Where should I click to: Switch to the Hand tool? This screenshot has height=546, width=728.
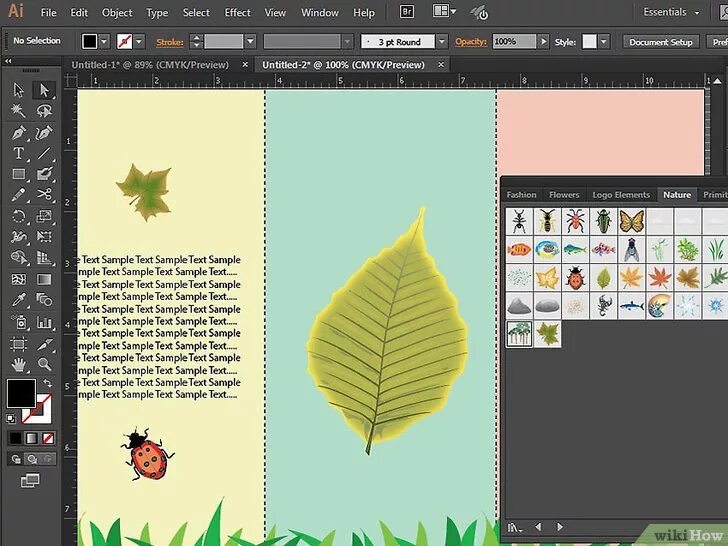click(18, 364)
